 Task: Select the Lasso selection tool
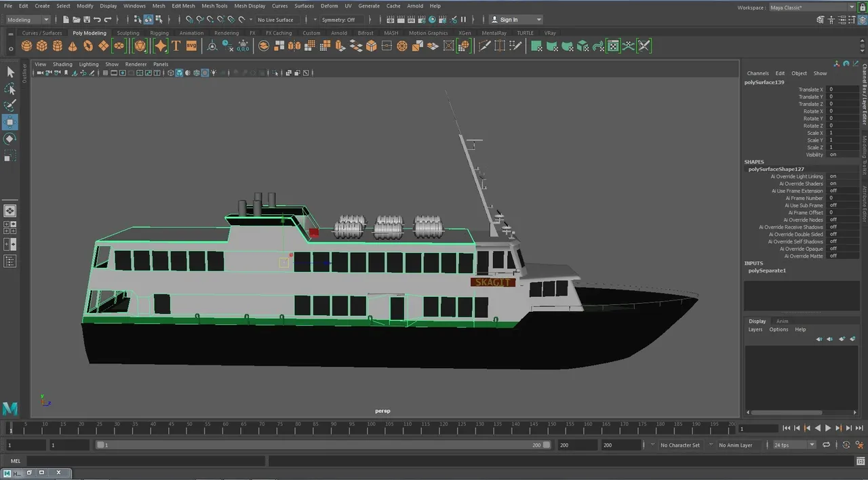pyautogui.click(x=10, y=89)
